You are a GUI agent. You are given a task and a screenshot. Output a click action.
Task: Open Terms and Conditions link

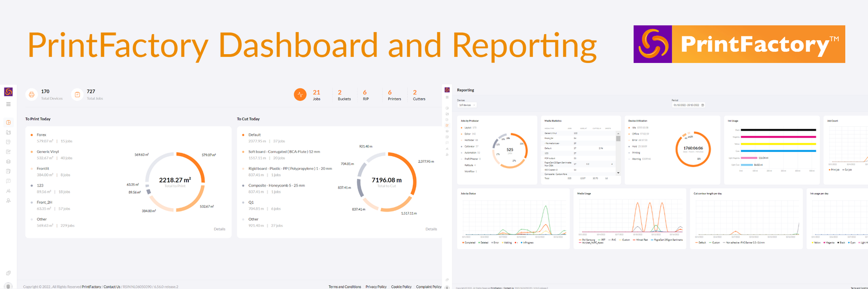(344, 287)
